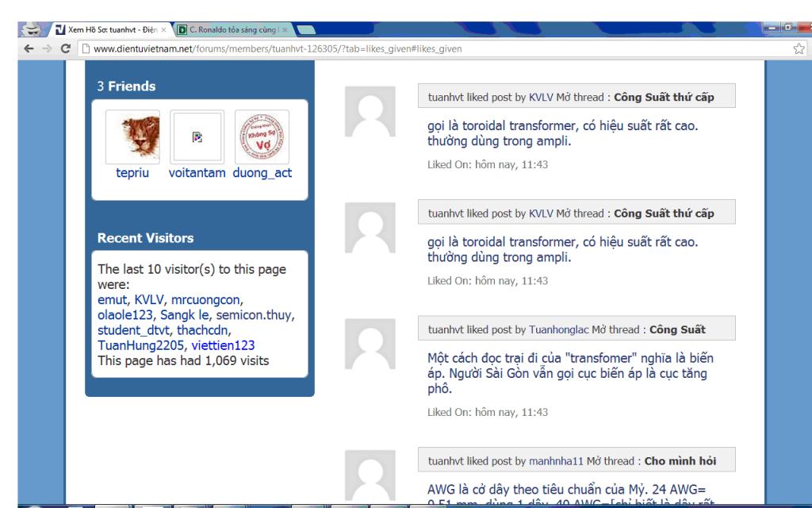Visit recent visitor semicon.thuy

pos(254,314)
